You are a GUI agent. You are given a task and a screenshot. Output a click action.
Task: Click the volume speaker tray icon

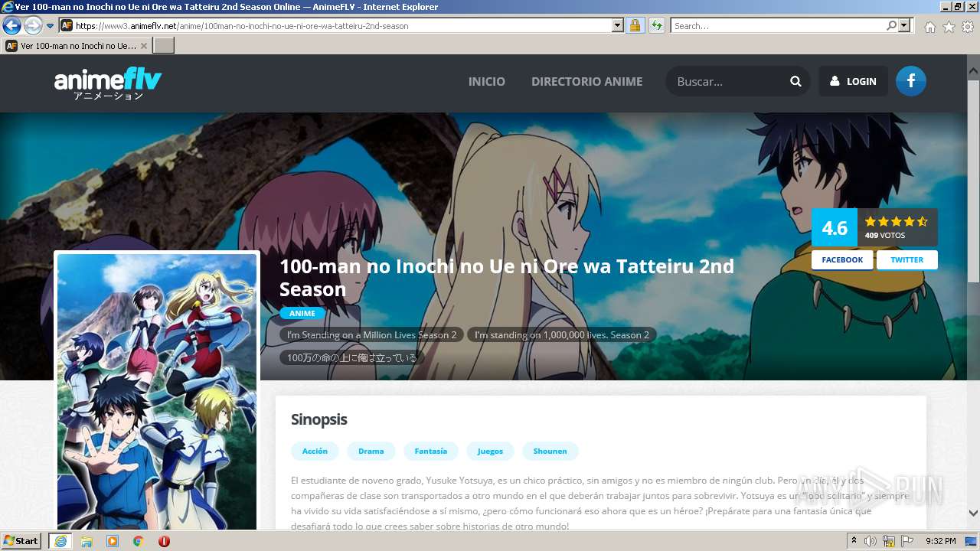click(871, 541)
